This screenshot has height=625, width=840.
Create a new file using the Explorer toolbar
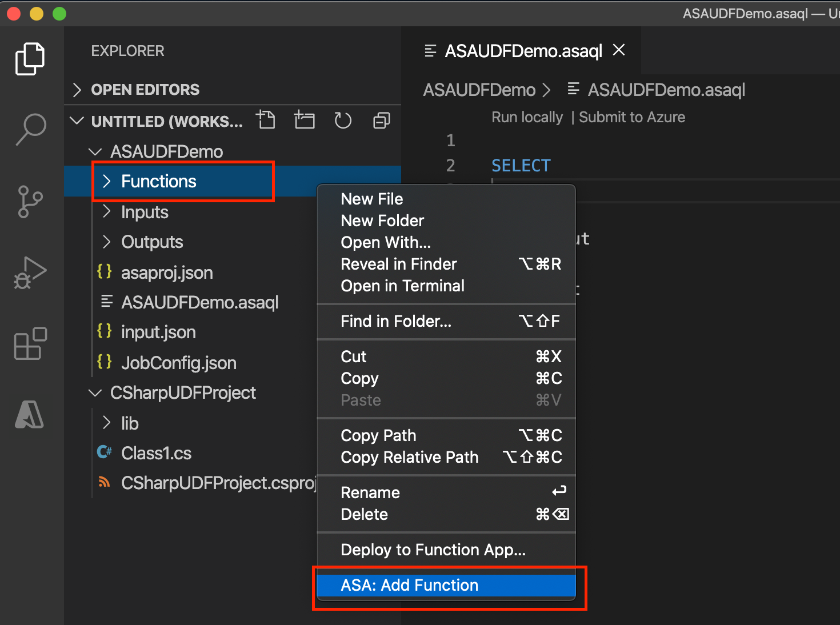[266, 120]
